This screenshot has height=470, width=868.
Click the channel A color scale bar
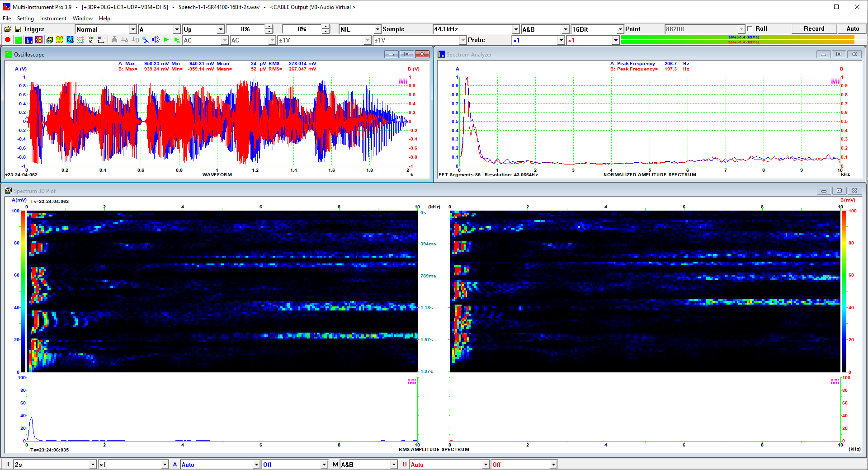pyautogui.click(x=23, y=291)
